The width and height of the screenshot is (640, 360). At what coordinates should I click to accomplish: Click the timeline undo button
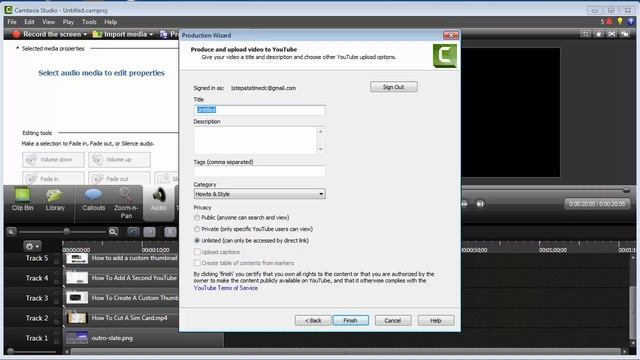point(133,232)
